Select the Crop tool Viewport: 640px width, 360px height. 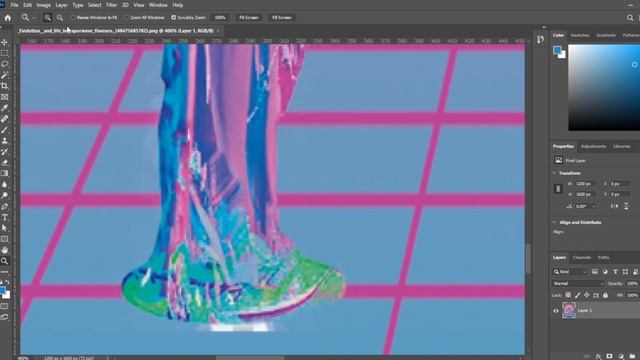(x=4, y=86)
